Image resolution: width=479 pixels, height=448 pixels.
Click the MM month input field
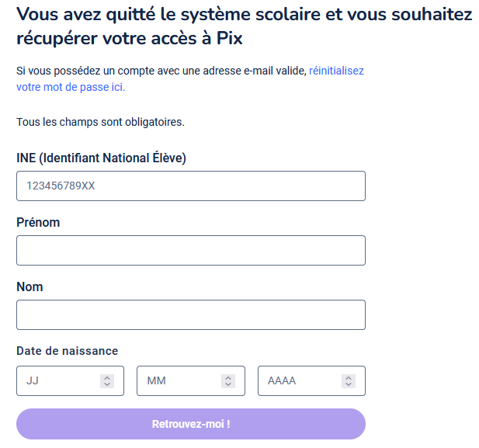(x=179, y=381)
